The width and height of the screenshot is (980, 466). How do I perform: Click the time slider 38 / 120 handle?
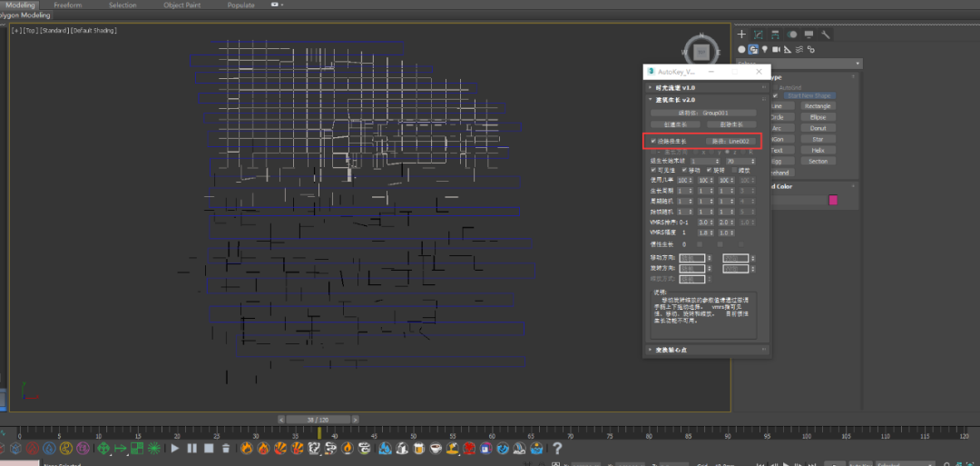coord(318,420)
